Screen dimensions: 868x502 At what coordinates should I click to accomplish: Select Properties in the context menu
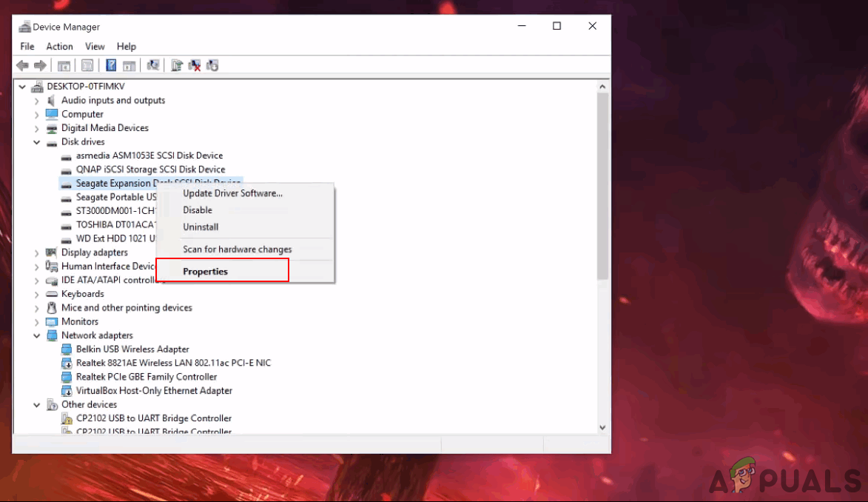[x=206, y=272]
